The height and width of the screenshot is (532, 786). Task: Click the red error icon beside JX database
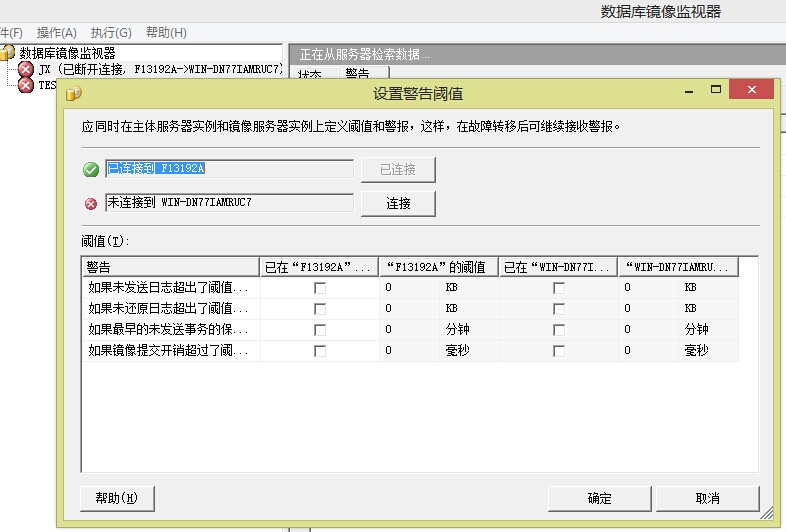[26, 70]
